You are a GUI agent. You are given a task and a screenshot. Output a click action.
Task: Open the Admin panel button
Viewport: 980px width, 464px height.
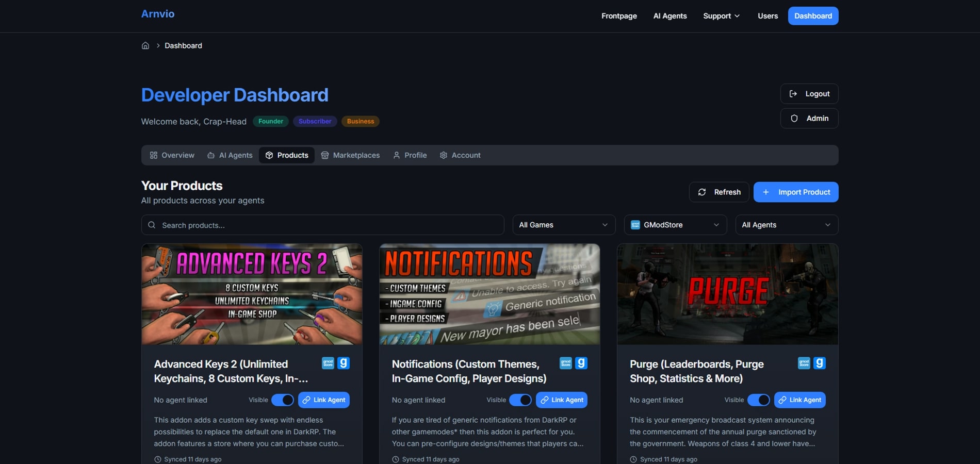point(809,118)
